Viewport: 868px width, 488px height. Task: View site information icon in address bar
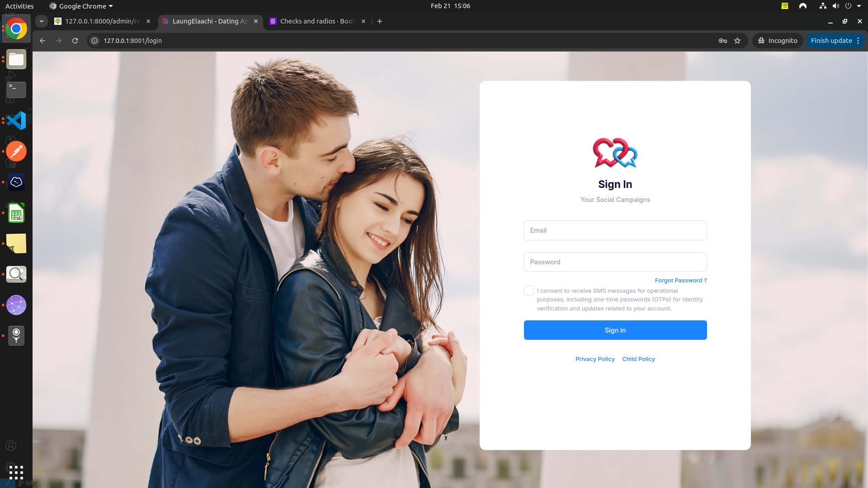pyautogui.click(x=94, y=41)
